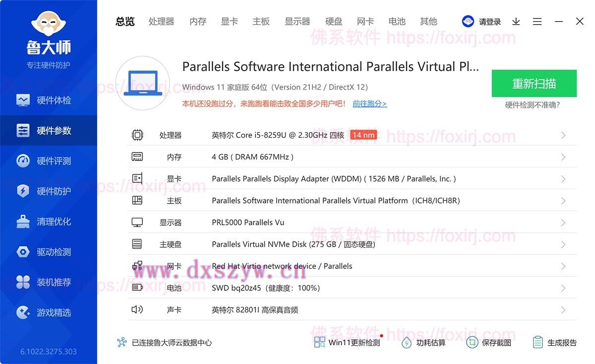Switch to the 内存 tab
This screenshot has width=595, height=364.
click(198, 21)
